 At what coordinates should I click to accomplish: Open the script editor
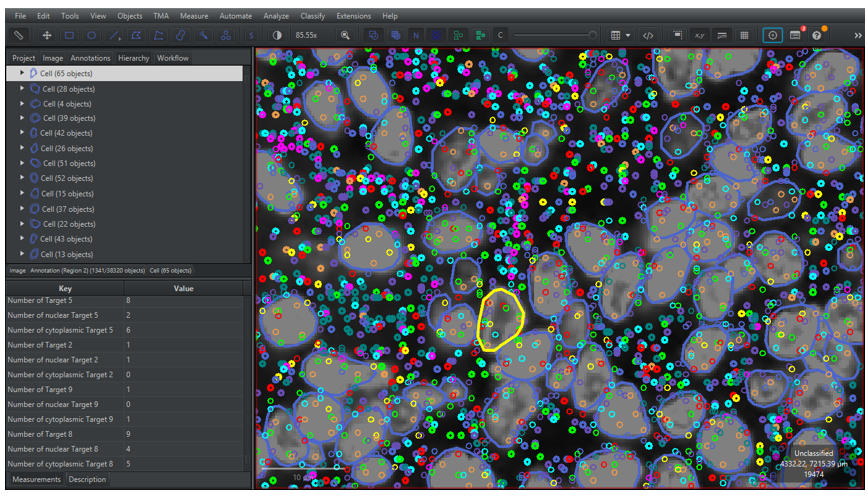click(648, 35)
